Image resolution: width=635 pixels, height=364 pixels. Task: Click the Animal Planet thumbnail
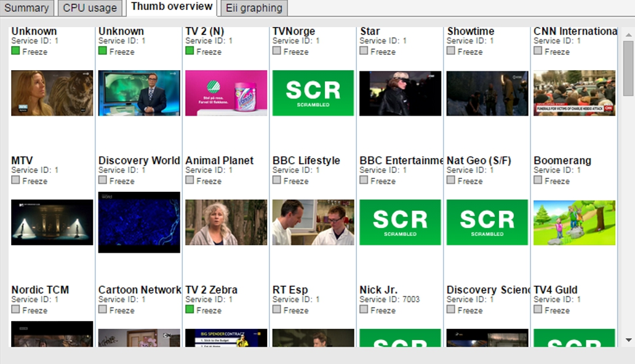click(226, 223)
